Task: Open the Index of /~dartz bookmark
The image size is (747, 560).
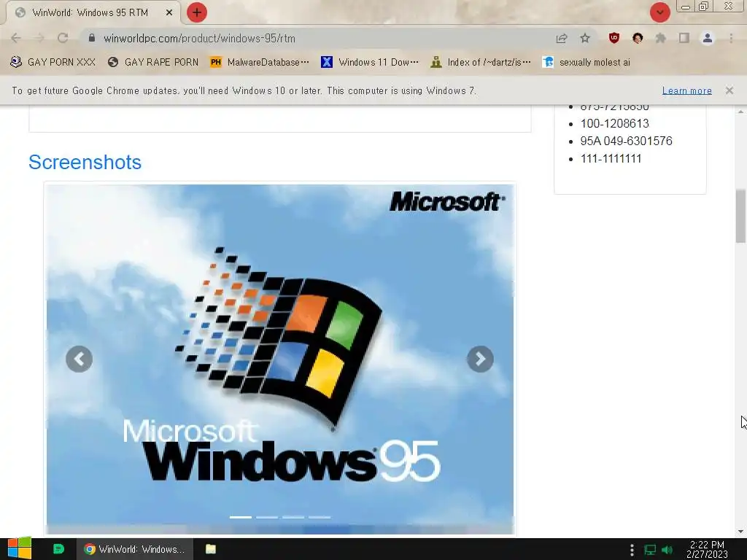Action: click(480, 62)
